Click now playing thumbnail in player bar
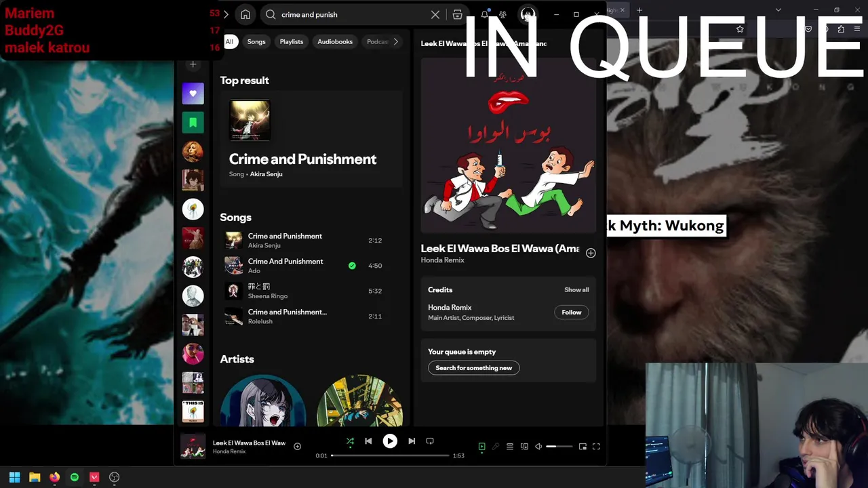 pyautogui.click(x=193, y=446)
